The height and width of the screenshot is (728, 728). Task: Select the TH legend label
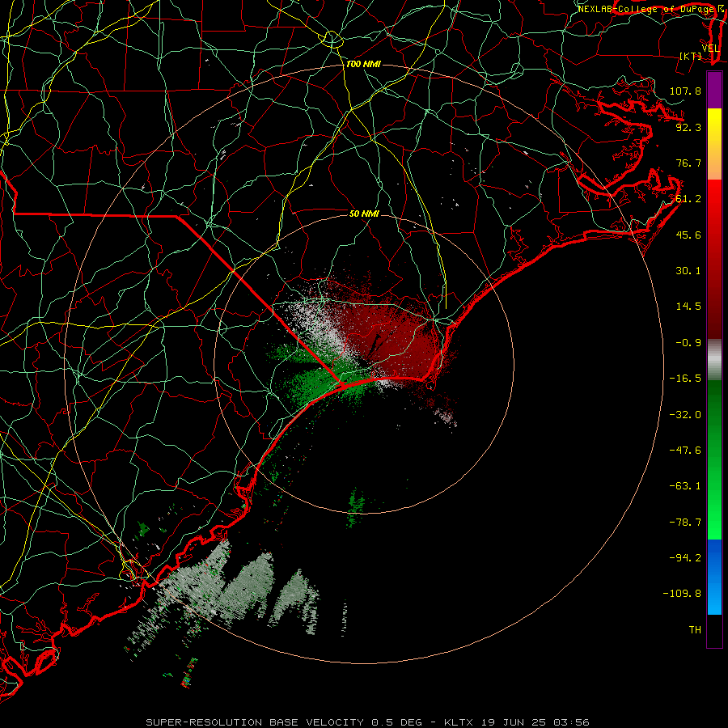695,630
